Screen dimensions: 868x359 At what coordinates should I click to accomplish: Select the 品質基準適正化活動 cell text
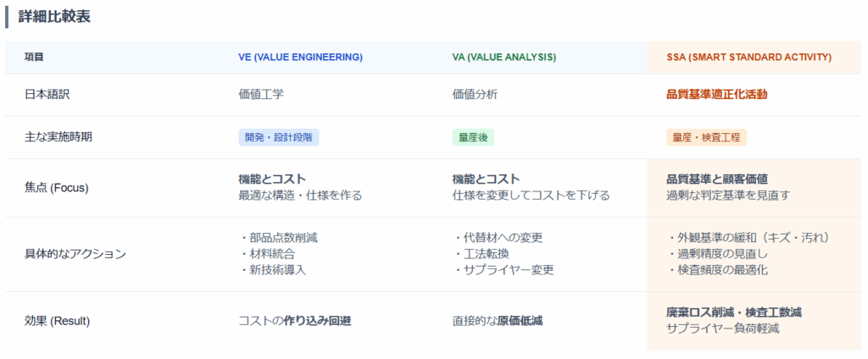coord(716,95)
